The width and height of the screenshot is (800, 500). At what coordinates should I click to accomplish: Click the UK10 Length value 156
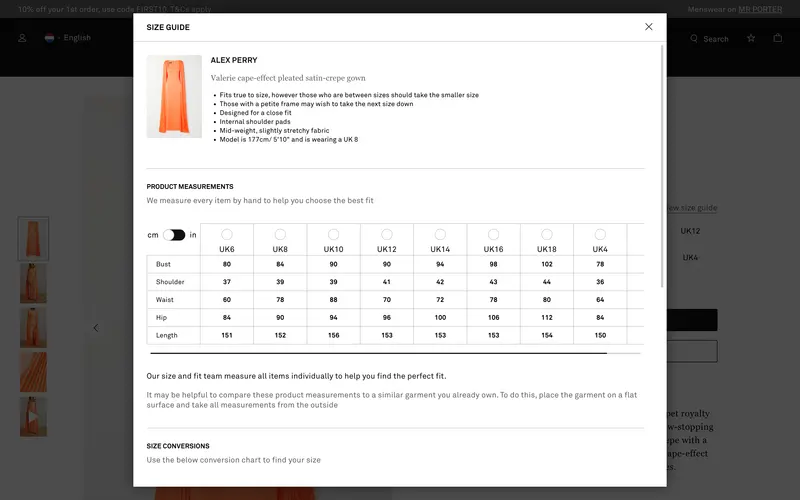[334, 335]
